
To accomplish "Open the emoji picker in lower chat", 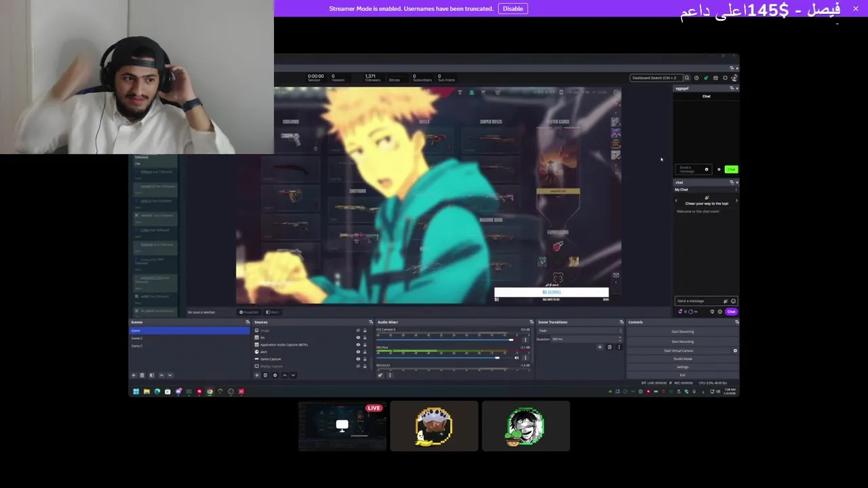I will coord(733,301).
